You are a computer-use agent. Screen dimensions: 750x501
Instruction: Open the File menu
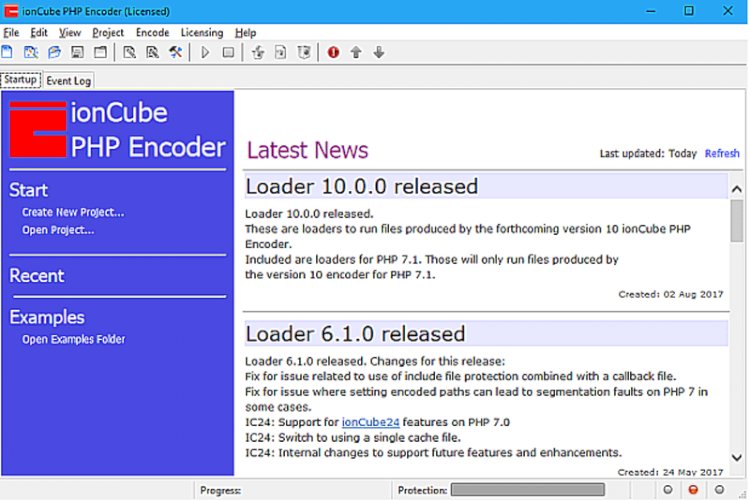click(11, 33)
